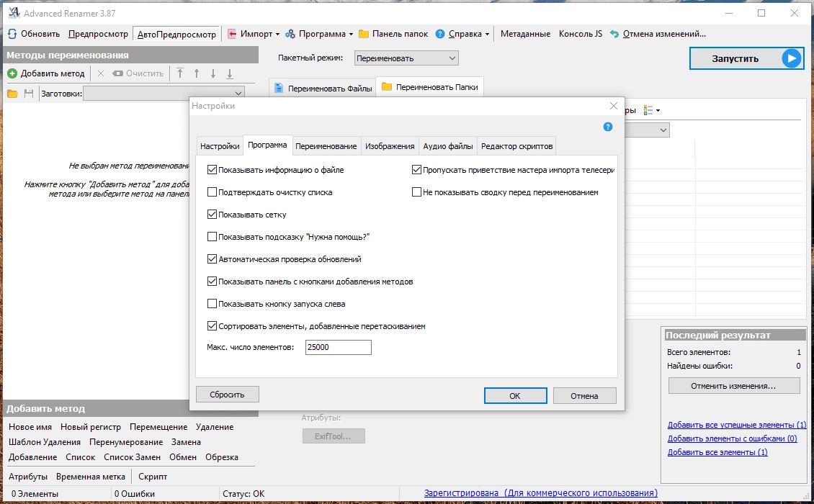Click Добавить все элементы (1) link
The image size is (814, 504).
click(x=717, y=452)
